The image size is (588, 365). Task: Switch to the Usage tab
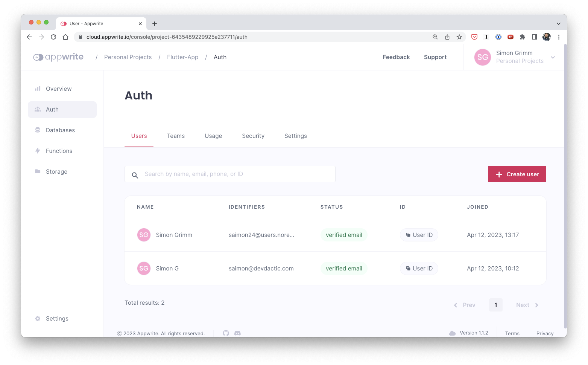[213, 136]
